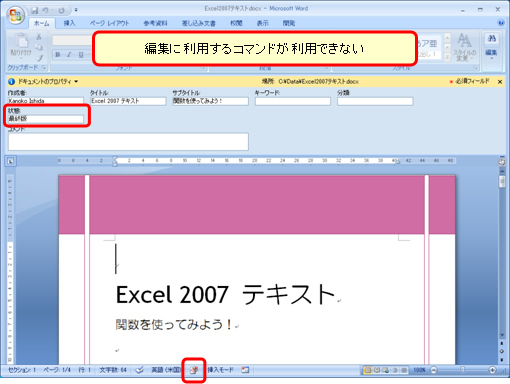Focus the コメント comments box
Viewport: 510px width, 384px height.
coord(128,142)
